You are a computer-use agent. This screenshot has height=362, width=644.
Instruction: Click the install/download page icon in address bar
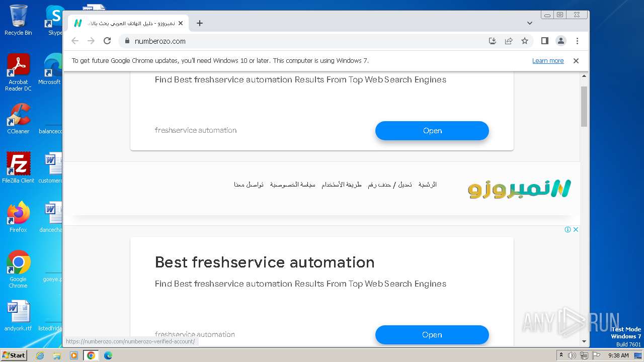click(493, 41)
